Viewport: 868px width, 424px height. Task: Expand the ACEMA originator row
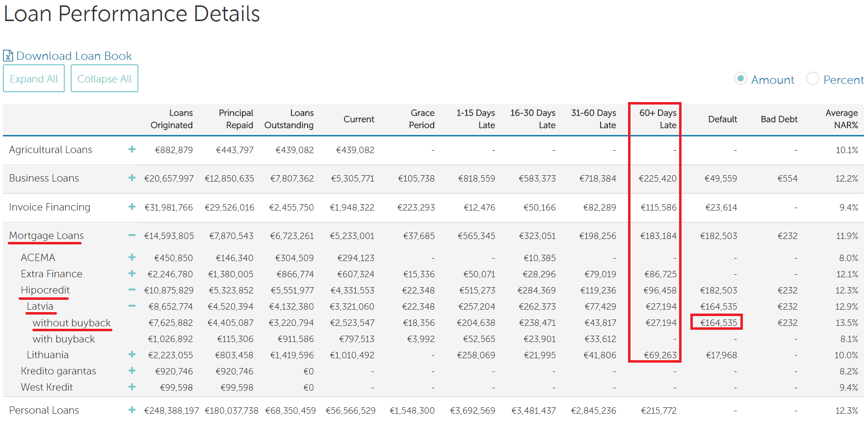click(x=132, y=257)
